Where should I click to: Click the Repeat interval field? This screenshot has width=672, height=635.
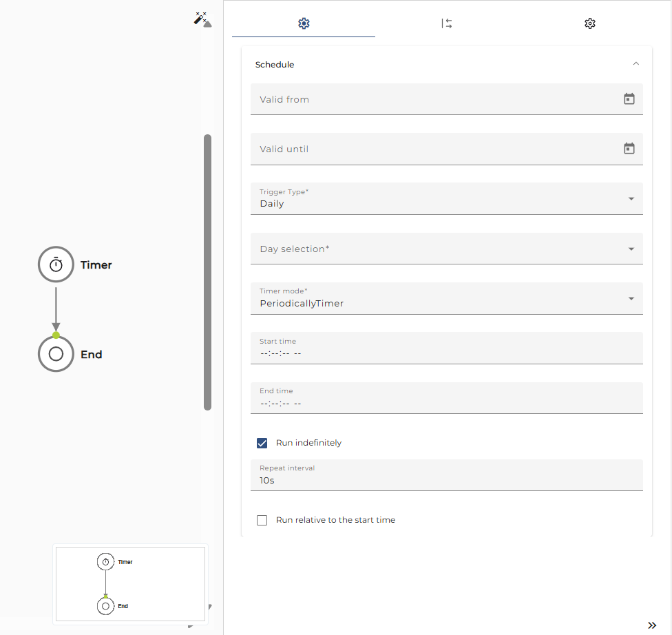(x=447, y=475)
